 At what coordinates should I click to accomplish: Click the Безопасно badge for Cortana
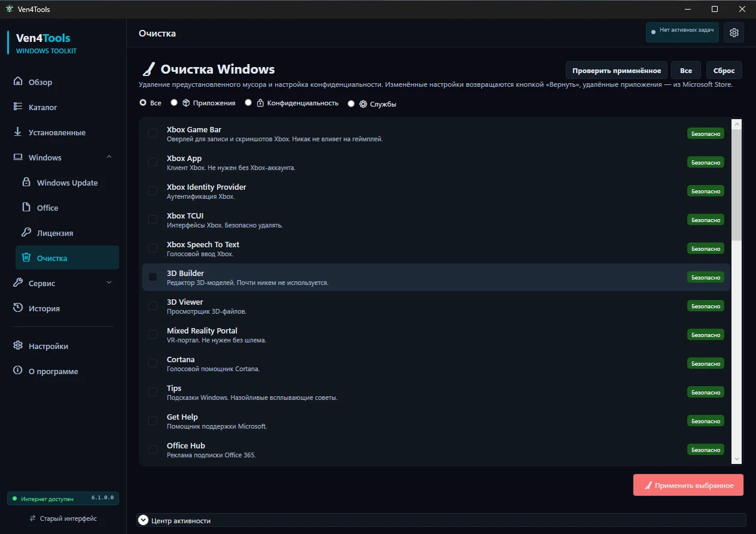click(706, 363)
